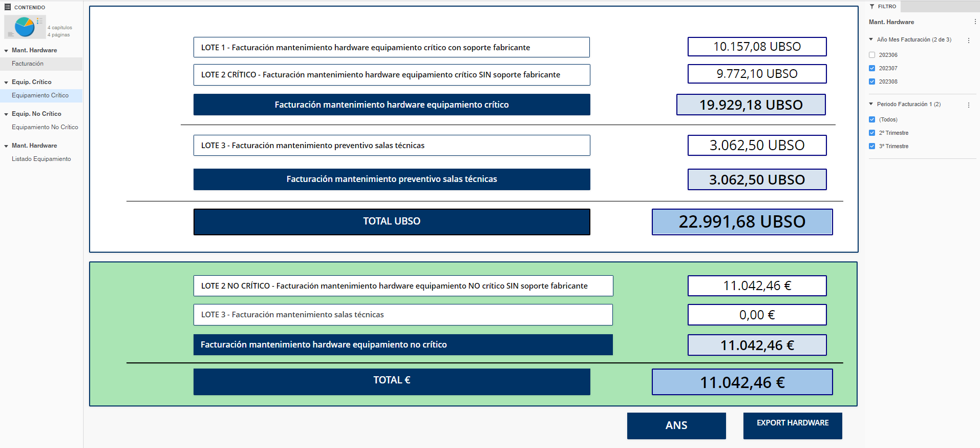Open Mant. Hardware filter options menu
The image size is (980, 448).
[x=975, y=22]
